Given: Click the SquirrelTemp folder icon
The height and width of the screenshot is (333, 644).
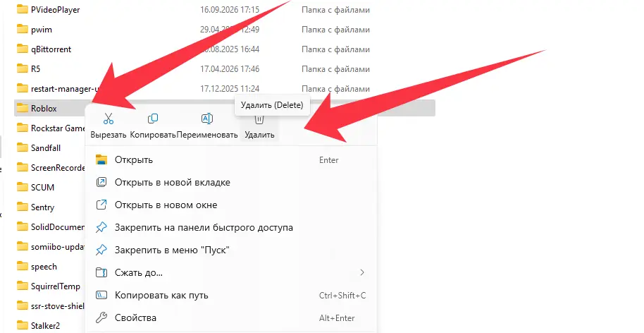Looking at the screenshot, I should 22,286.
